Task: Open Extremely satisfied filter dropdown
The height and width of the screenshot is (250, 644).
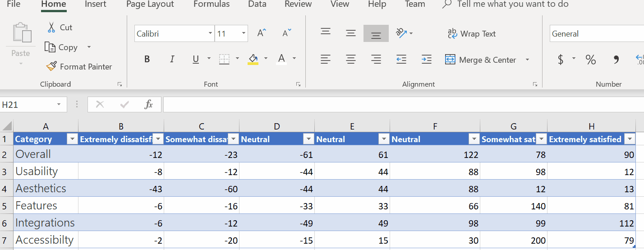Action: 630,139
